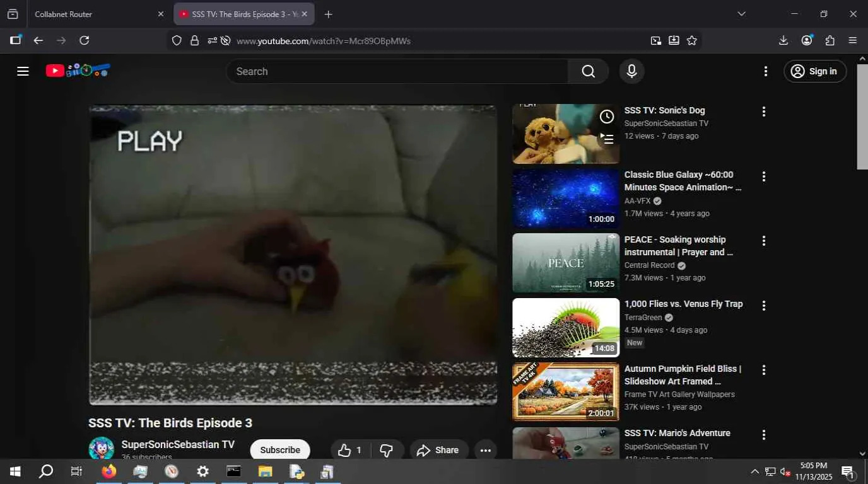Visit the AA-VFX channel link
868x484 pixels.
[x=637, y=201]
